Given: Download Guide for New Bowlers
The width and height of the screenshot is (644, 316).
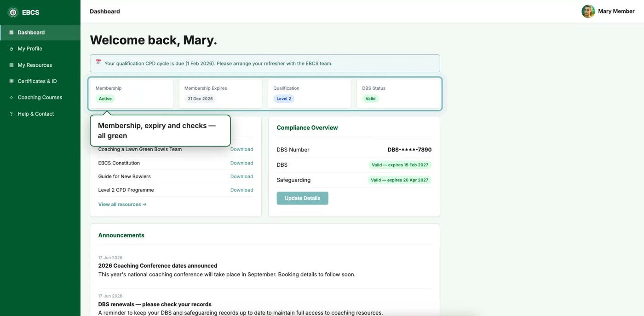Looking at the screenshot, I should point(241,176).
